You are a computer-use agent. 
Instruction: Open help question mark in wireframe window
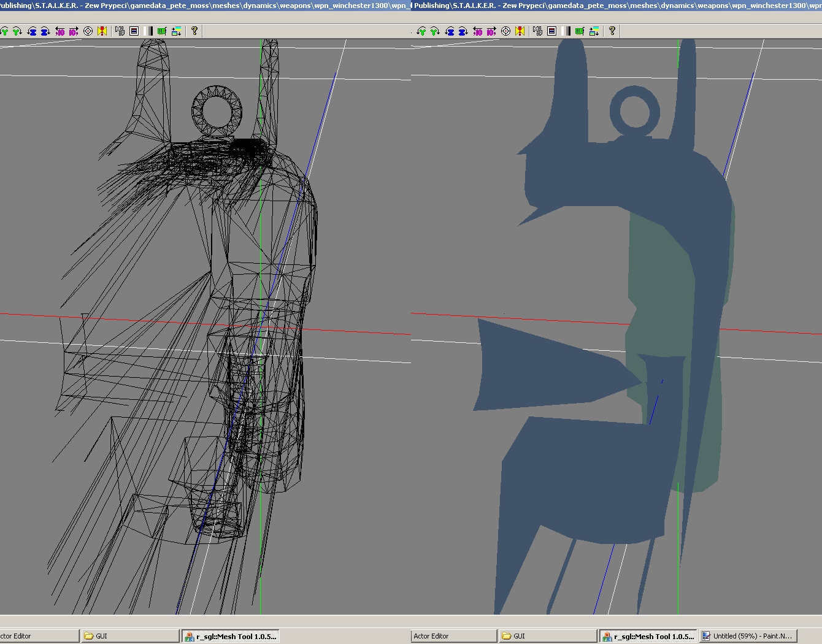pyautogui.click(x=194, y=31)
